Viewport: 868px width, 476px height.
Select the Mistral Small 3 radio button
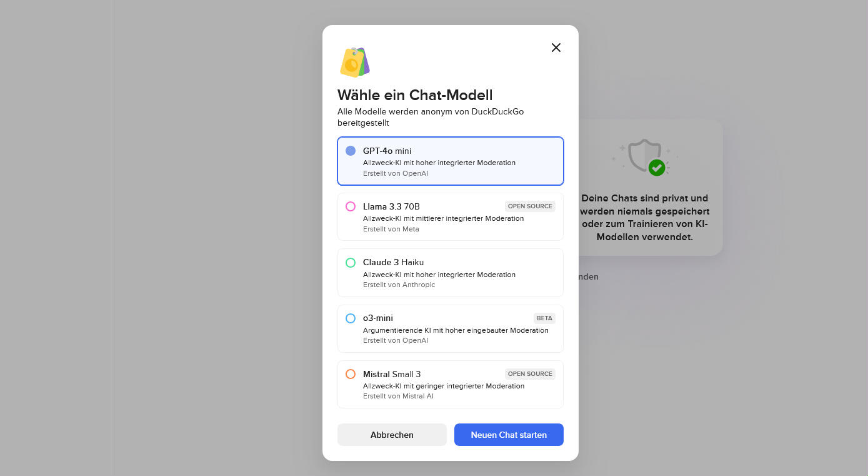coord(351,374)
